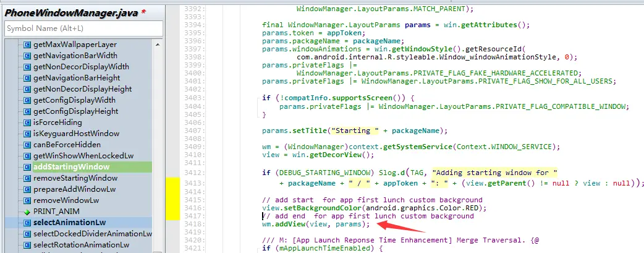Jump to selectDockedDividerAnimationLw symbol
644x253 pixels.
(x=93, y=234)
